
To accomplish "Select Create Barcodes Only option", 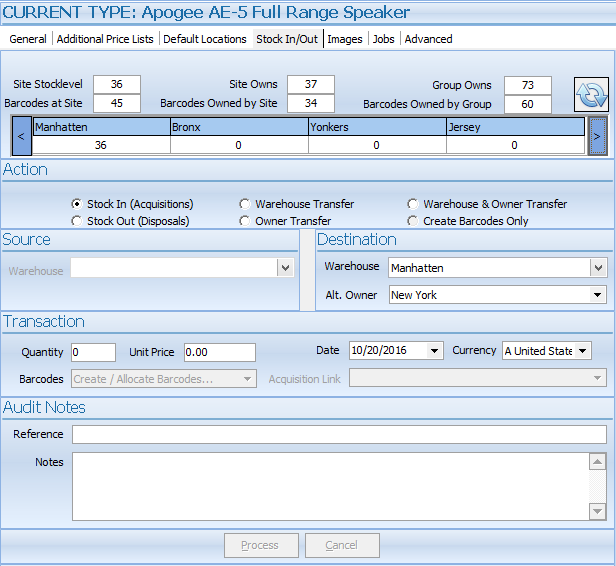I will coord(413,221).
